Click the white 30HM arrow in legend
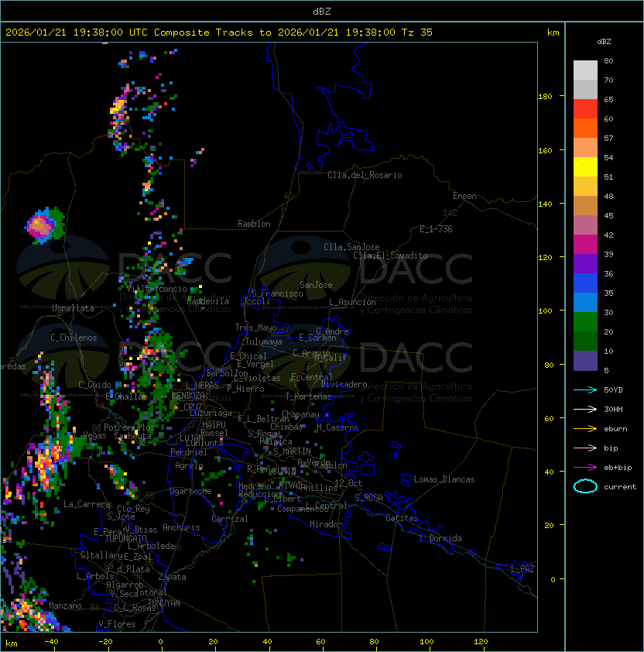Screen dimensions: 644x652 pos(585,409)
